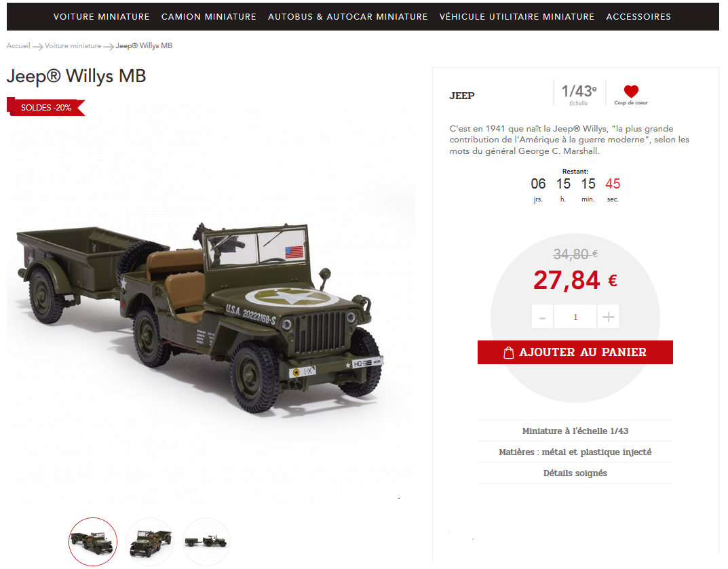Open Autobus & Autocar Miniature menu

click(348, 17)
